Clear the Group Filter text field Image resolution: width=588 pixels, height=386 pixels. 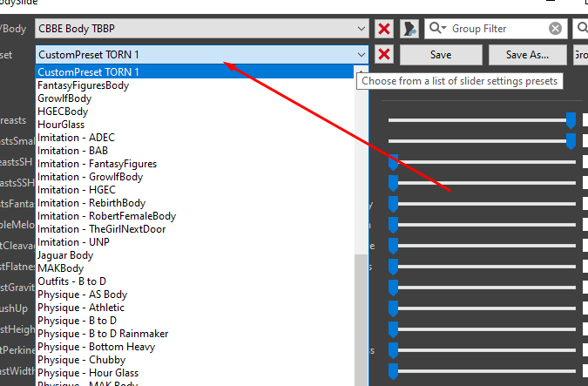[x=555, y=29]
